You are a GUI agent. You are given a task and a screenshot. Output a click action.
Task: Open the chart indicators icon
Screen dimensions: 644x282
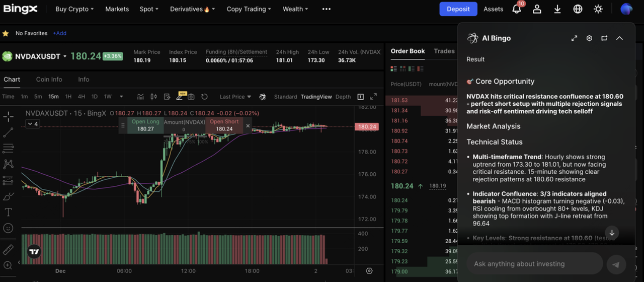[x=140, y=97]
